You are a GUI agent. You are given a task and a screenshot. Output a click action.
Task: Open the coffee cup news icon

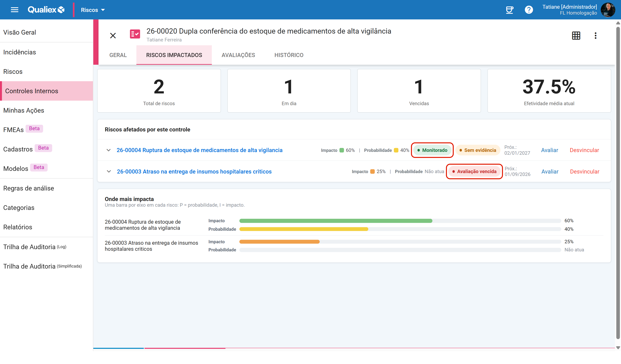coord(509,10)
